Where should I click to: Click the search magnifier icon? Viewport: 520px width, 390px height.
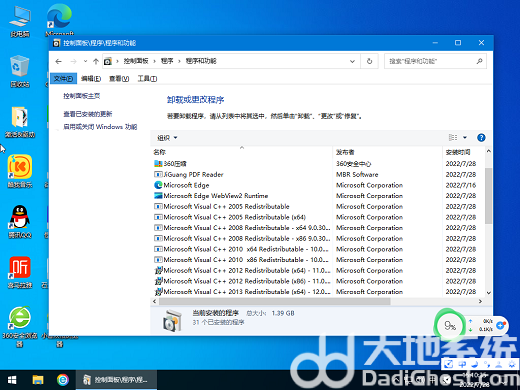(x=479, y=61)
